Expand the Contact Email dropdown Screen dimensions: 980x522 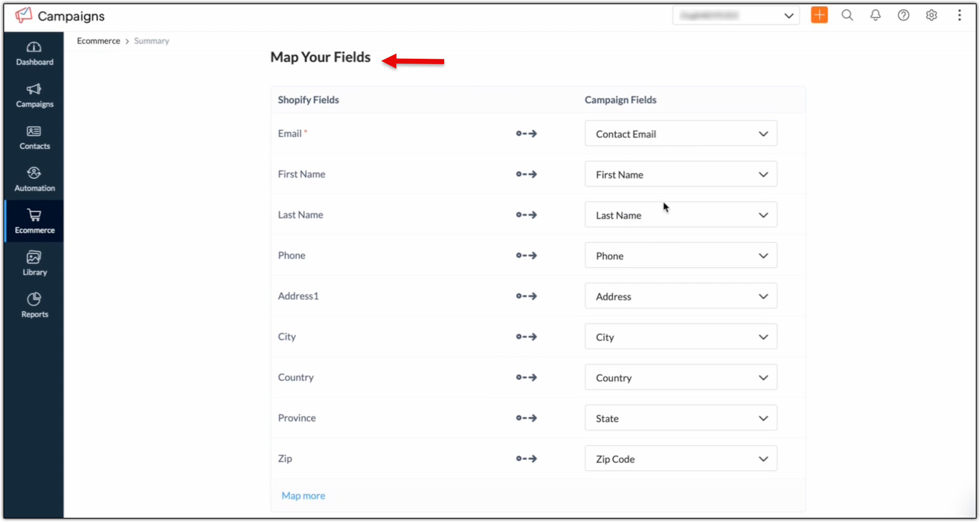[681, 134]
